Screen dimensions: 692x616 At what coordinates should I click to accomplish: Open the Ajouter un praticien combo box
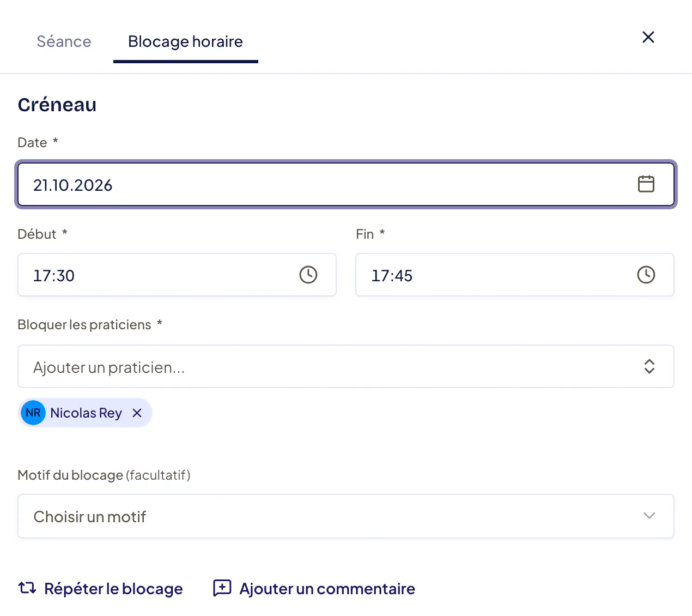pyautogui.click(x=346, y=366)
